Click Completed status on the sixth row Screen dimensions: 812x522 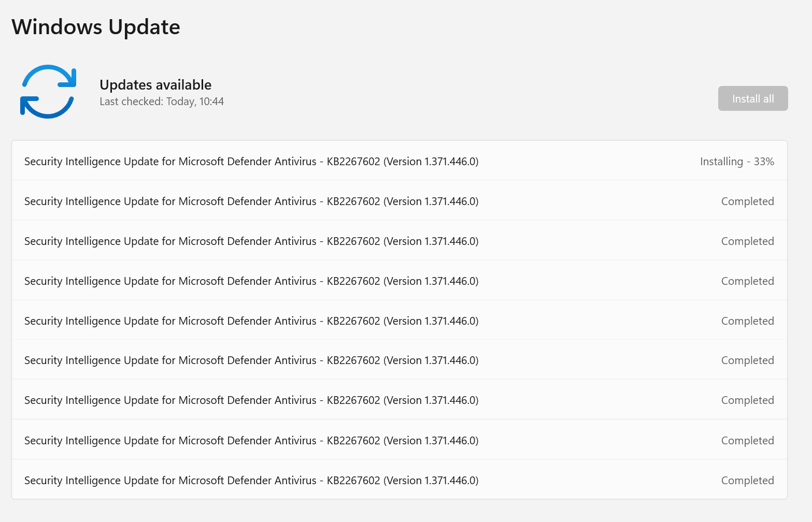747,360
